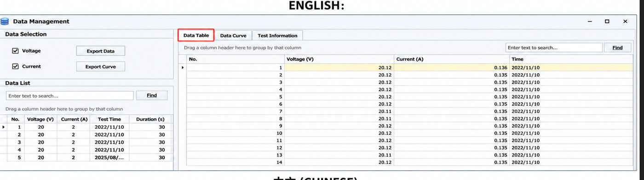This screenshot has height=180, width=644.
Task: Maximize the Data Management window
Action: [x=607, y=21]
